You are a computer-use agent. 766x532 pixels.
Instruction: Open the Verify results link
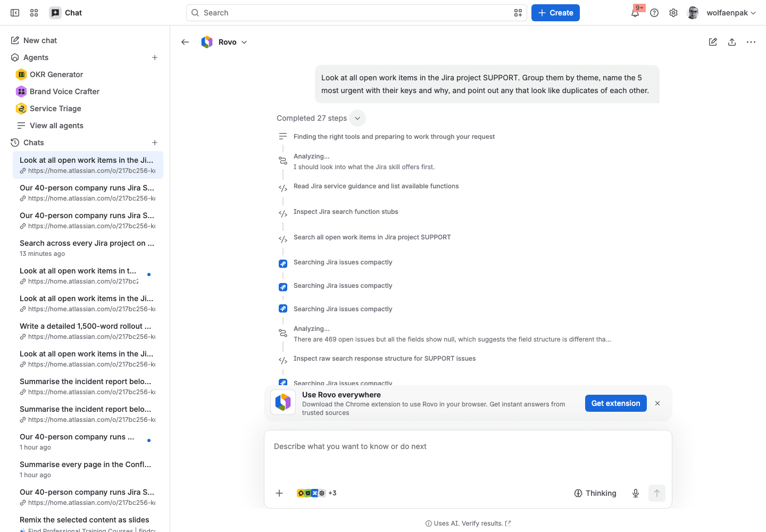pyautogui.click(x=486, y=523)
